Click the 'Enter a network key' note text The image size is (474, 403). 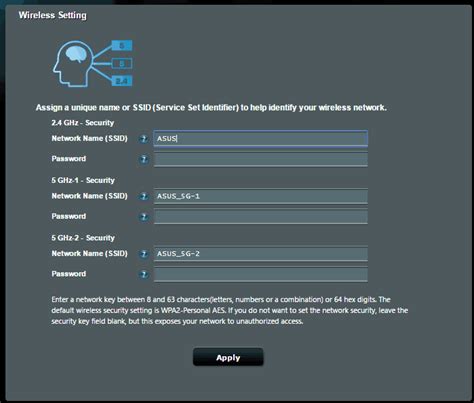pos(230,310)
